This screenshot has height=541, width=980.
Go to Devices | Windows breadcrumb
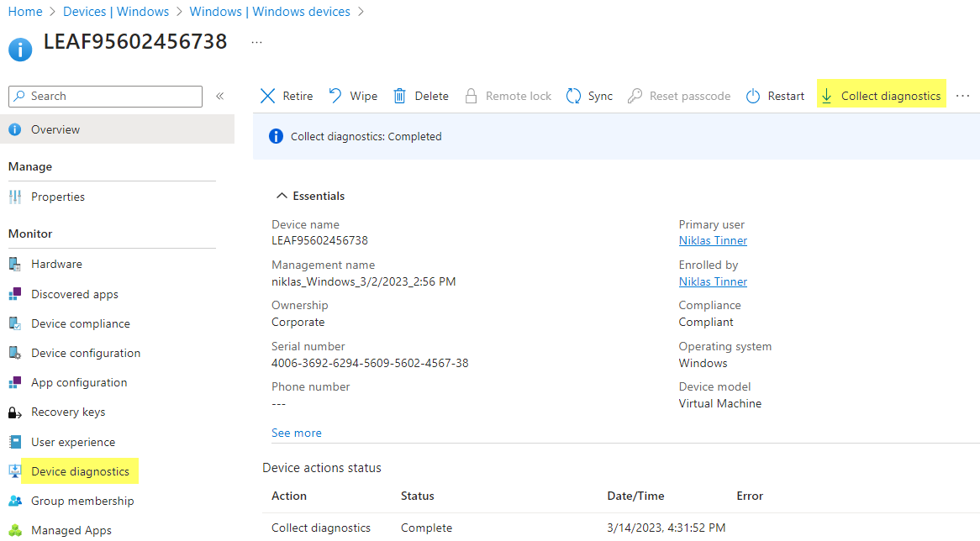coord(116,12)
